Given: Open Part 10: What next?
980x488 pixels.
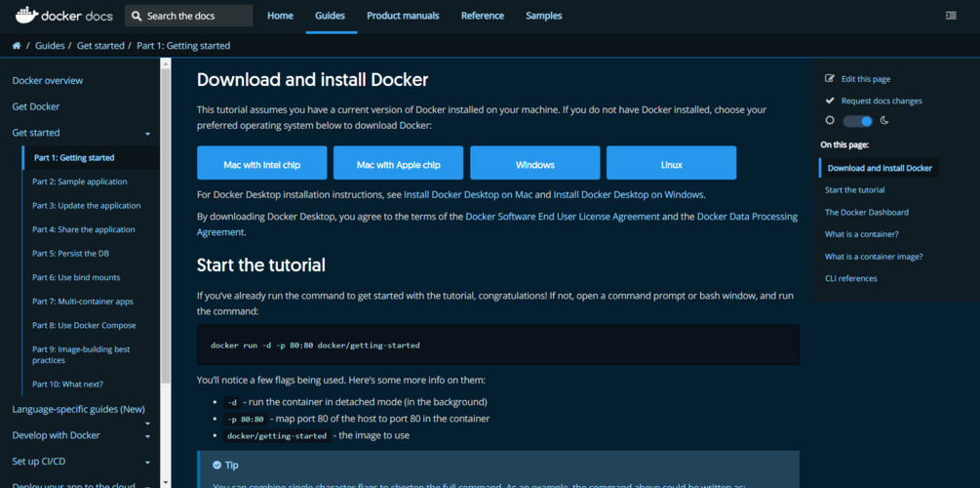Looking at the screenshot, I should (x=68, y=385).
